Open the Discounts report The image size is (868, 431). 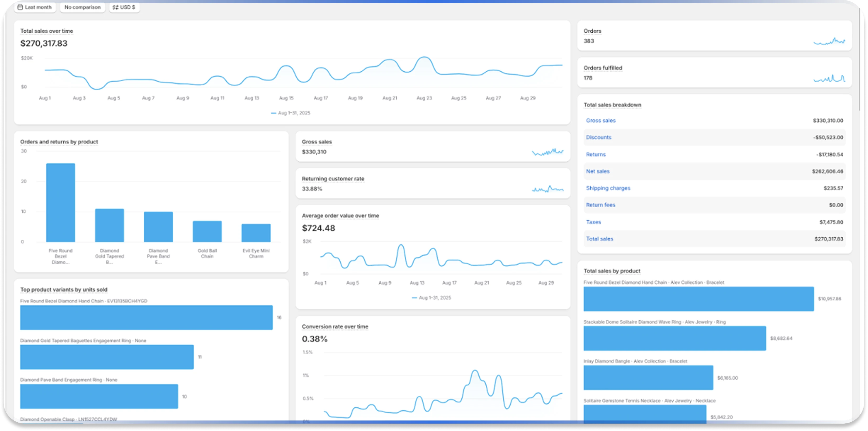[x=599, y=137]
